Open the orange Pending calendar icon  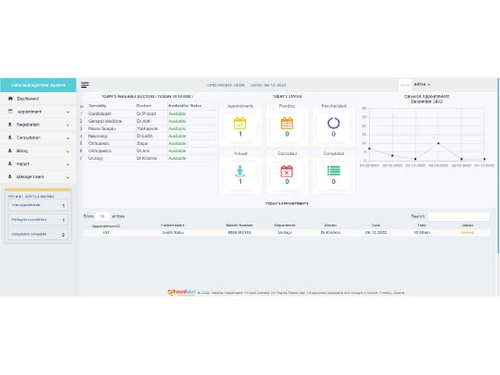coord(287,123)
